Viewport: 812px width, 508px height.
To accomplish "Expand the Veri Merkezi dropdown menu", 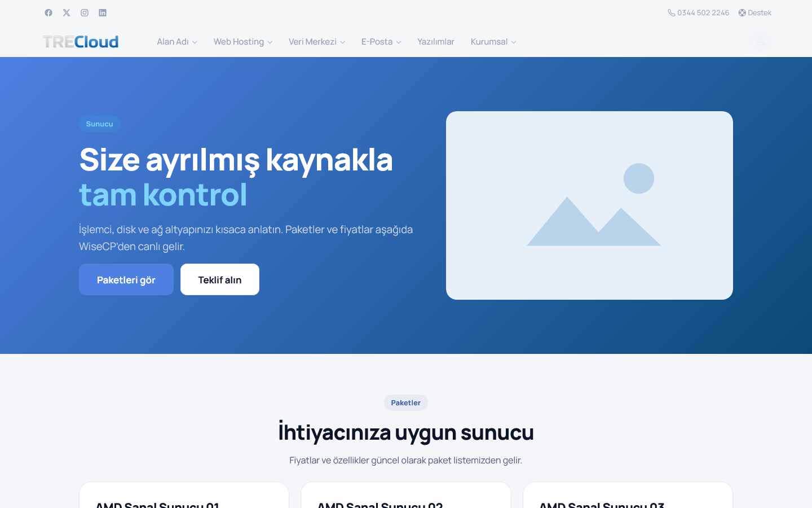I will (317, 42).
